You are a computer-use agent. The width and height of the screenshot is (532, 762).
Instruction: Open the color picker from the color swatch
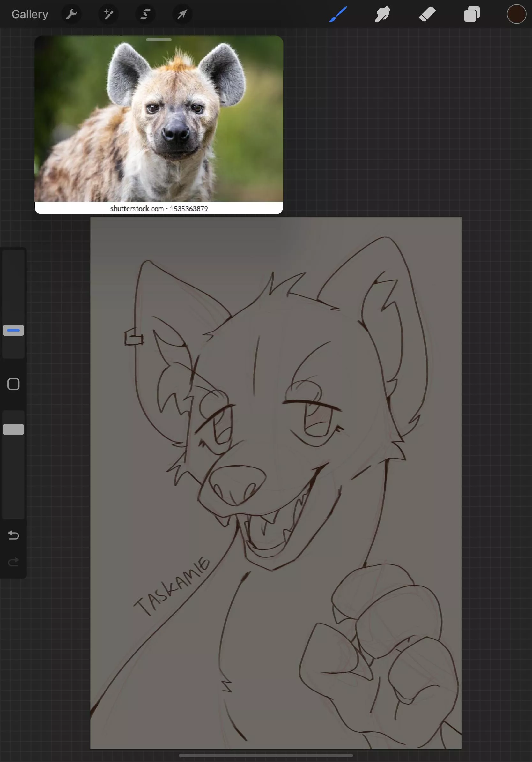516,14
